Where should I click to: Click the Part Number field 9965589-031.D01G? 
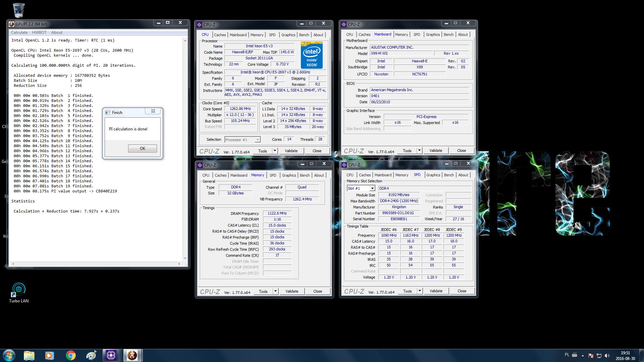pos(399,213)
